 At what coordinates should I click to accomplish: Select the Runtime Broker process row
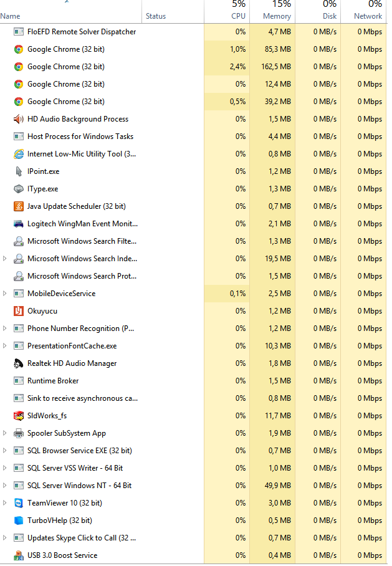pyautogui.click(x=193, y=381)
